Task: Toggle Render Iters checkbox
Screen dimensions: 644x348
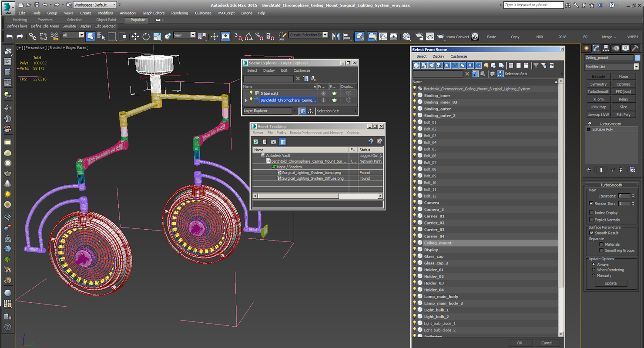Action: [591, 203]
